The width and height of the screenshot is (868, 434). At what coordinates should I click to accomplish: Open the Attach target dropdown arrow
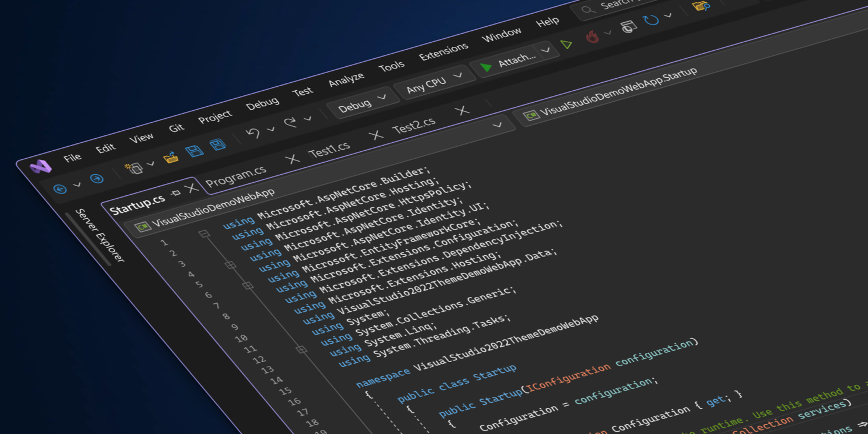point(545,50)
